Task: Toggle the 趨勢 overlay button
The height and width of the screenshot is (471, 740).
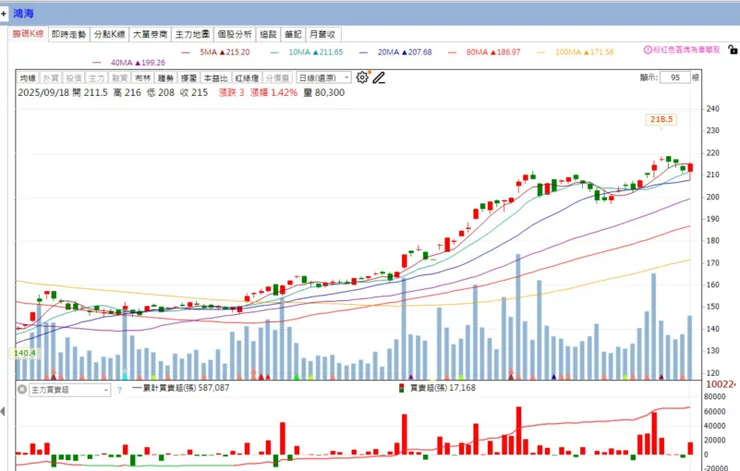Action: click(166, 78)
